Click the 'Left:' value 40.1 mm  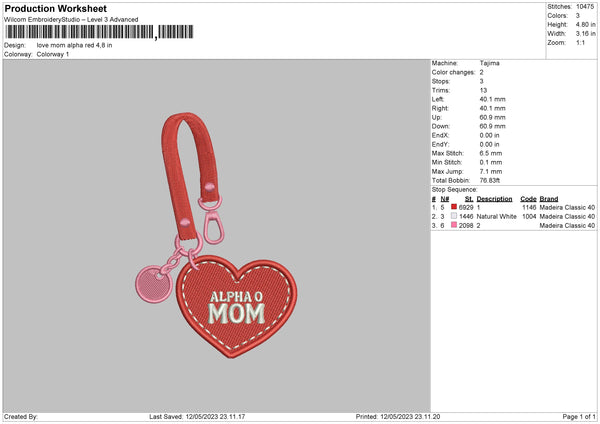click(492, 99)
